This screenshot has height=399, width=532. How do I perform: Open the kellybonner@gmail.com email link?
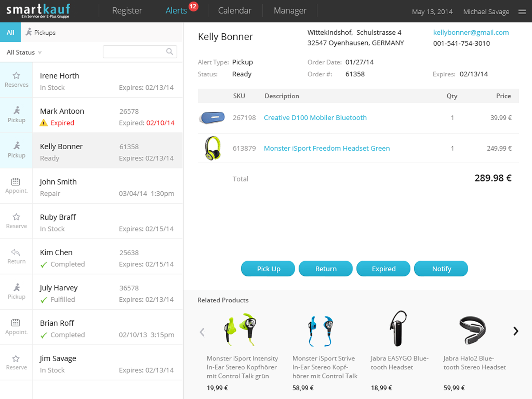pyautogui.click(x=471, y=32)
